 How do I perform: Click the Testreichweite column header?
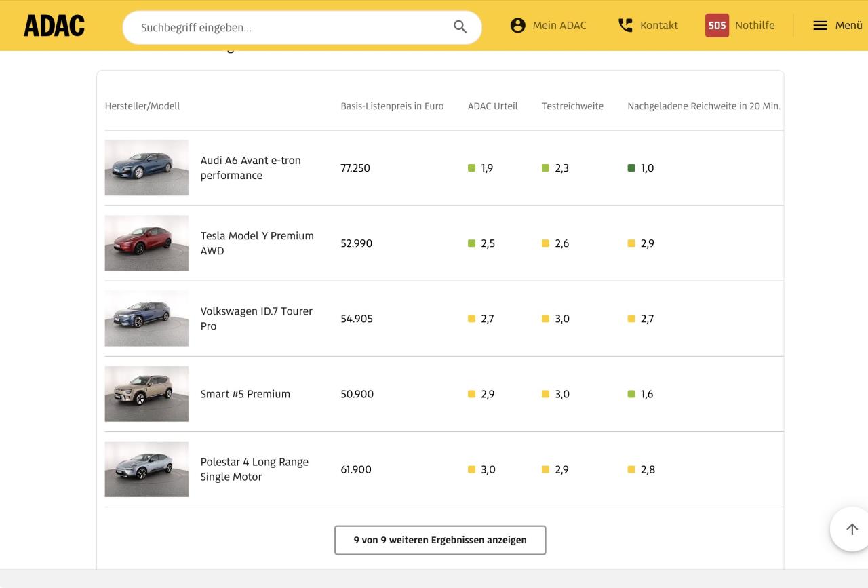point(572,106)
